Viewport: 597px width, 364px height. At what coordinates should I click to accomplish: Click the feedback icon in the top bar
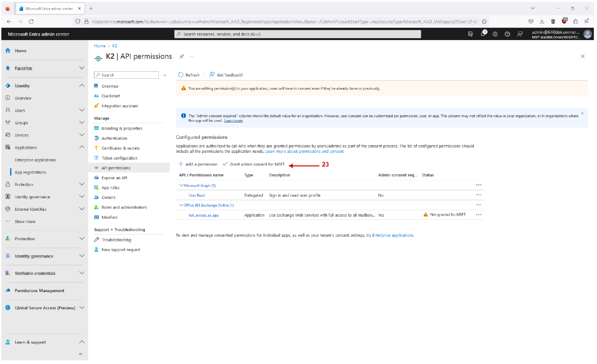520,34
